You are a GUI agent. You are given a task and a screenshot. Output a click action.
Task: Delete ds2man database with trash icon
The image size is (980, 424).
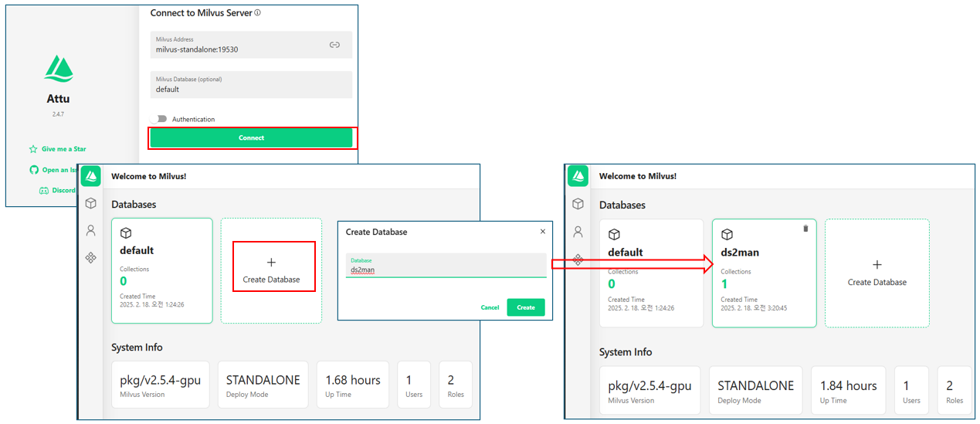[x=805, y=229]
